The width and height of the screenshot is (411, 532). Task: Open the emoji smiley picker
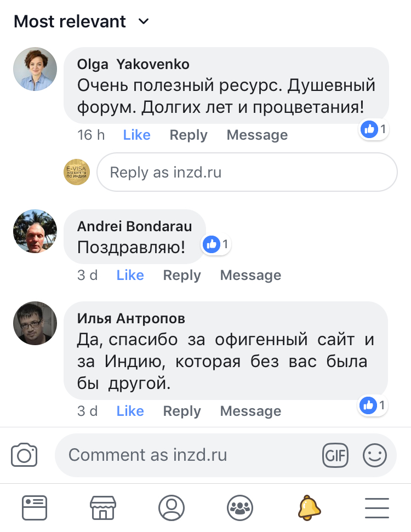click(375, 455)
